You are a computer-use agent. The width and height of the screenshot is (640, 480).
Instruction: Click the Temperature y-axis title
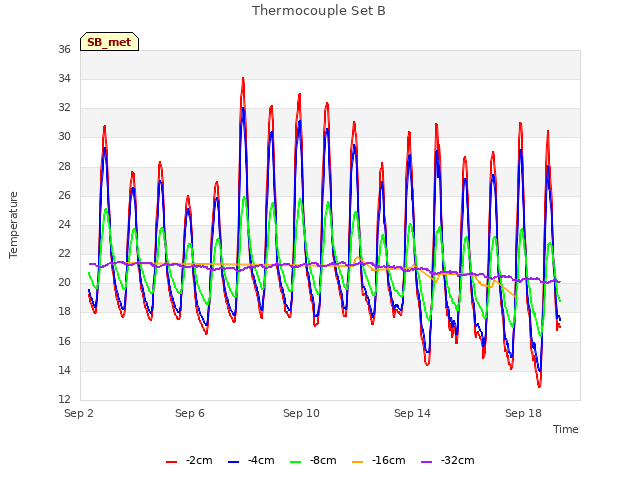pyautogui.click(x=13, y=225)
